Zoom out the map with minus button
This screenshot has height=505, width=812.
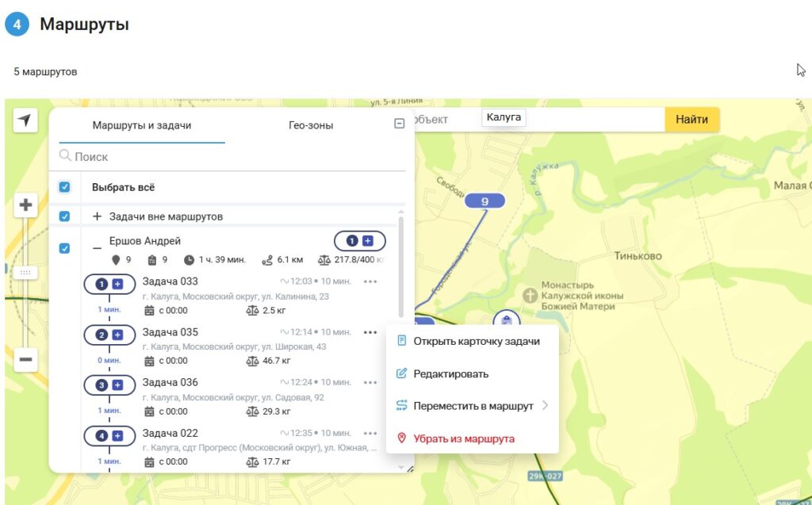[25, 359]
